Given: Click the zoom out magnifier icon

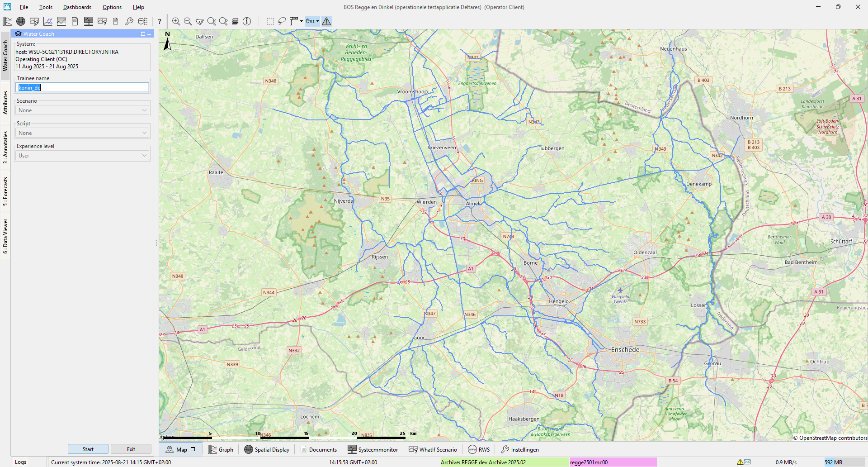Looking at the screenshot, I should pos(188,21).
